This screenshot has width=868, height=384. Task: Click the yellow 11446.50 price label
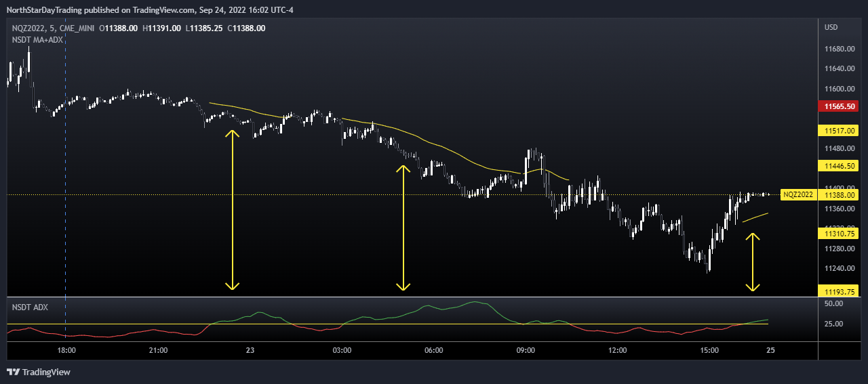coord(840,165)
